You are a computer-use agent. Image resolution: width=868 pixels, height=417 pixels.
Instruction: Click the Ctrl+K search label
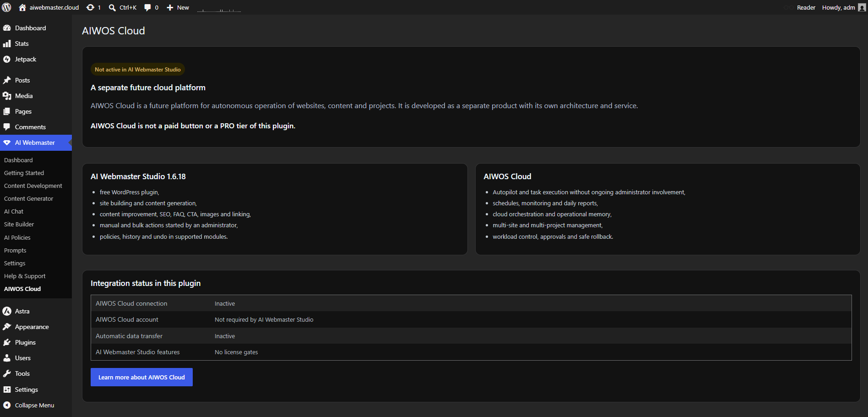(x=128, y=7)
